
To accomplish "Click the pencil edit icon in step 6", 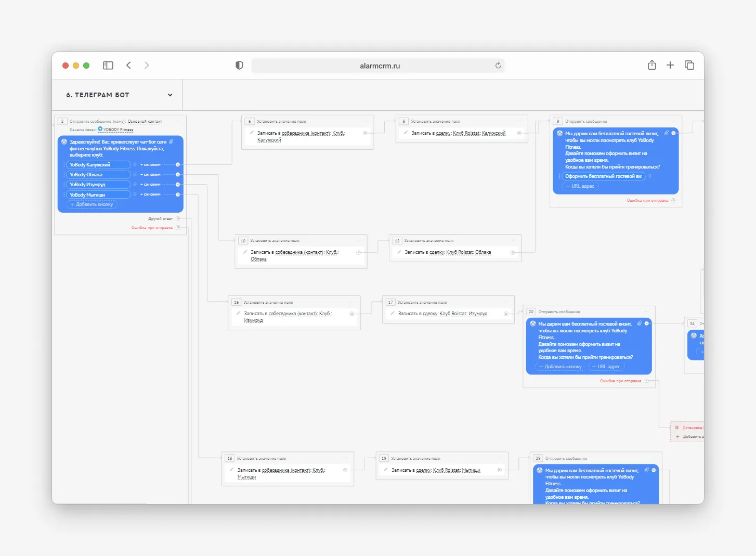I will click(252, 133).
